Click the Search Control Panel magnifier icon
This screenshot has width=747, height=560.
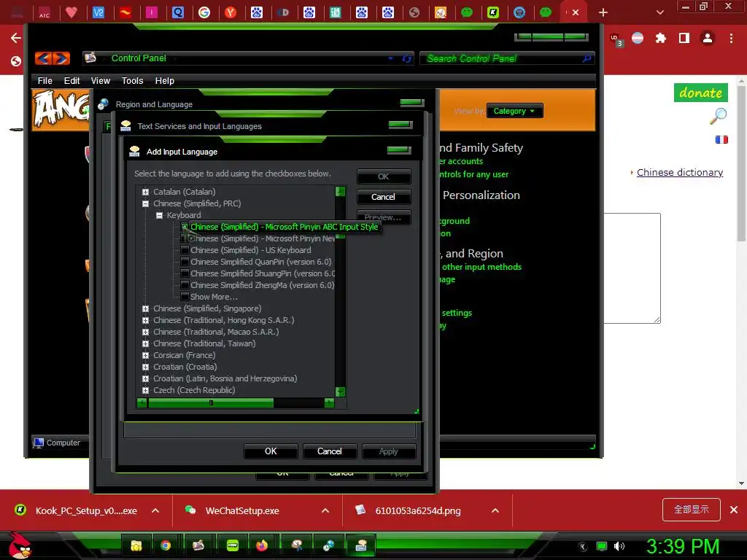pyautogui.click(x=587, y=58)
